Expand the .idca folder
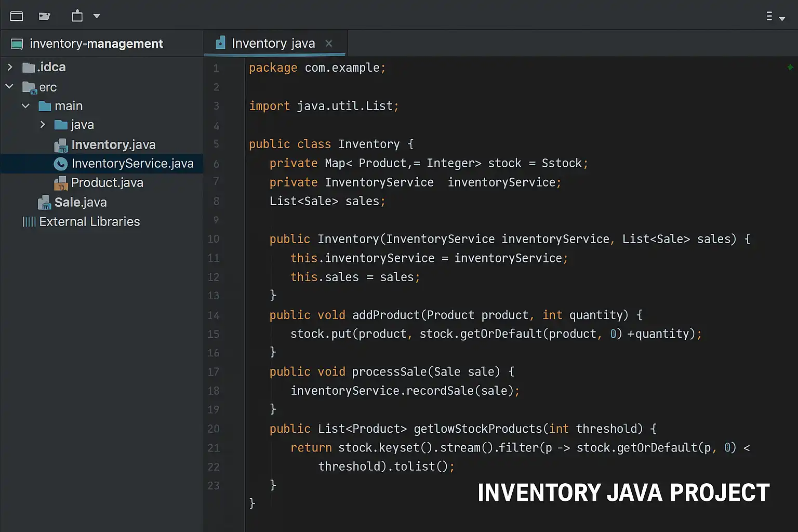 click(x=10, y=67)
